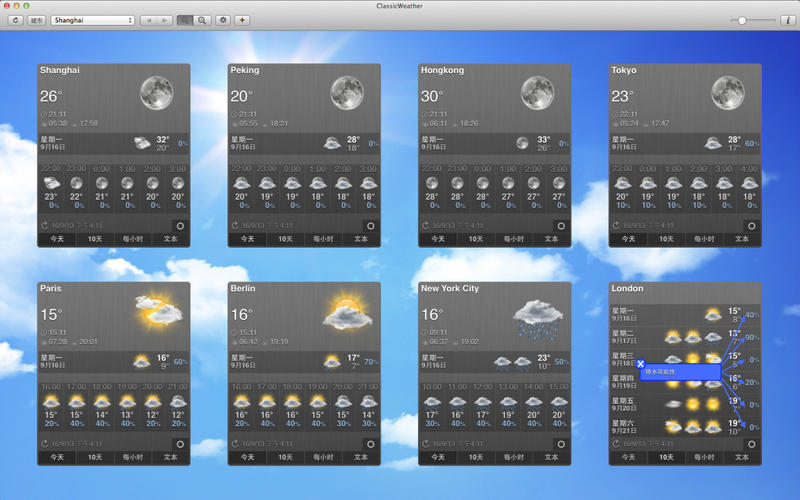The width and height of the screenshot is (800, 500).
Task: Click the refresh icon in New York City widget
Action: 426,444
